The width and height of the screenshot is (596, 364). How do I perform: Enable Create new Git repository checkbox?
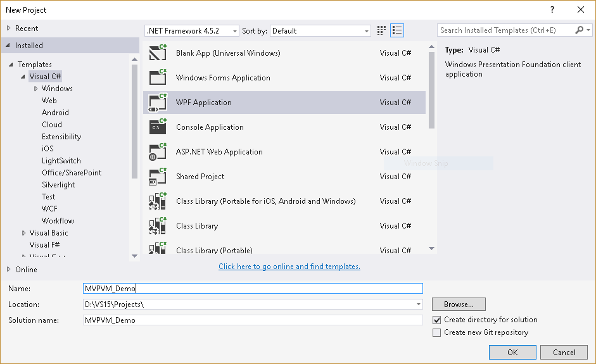tap(437, 332)
